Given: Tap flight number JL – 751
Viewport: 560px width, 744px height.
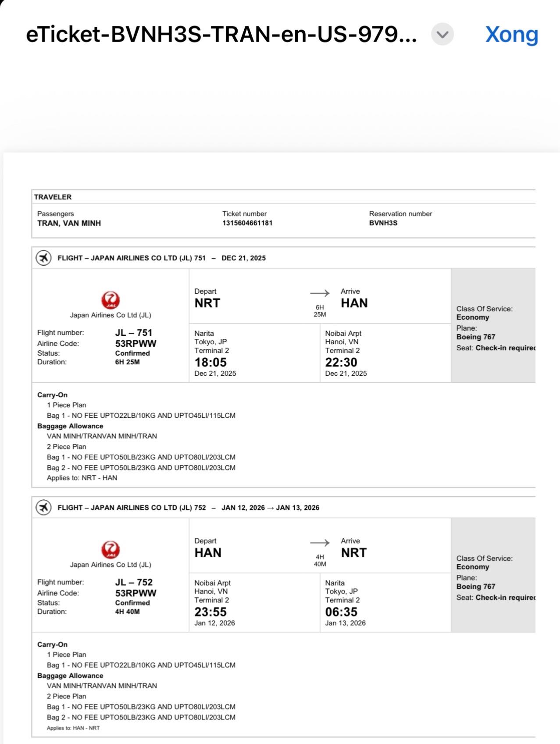Looking at the screenshot, I should pos(134,333).
